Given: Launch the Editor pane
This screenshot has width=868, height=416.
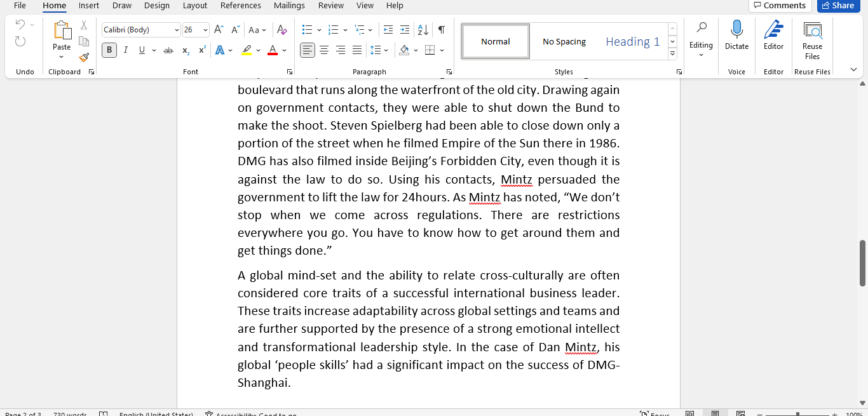Looking at the screenshot, I should (x=773, y=38).
